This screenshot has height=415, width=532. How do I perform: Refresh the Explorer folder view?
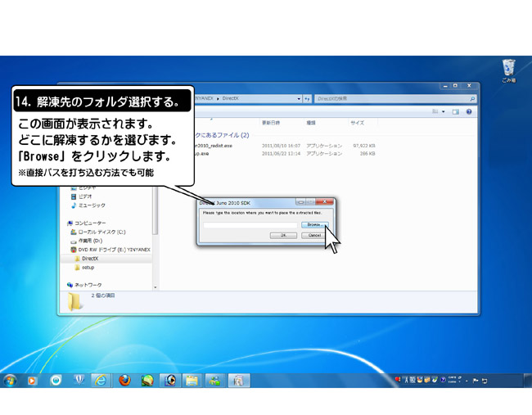307,99
